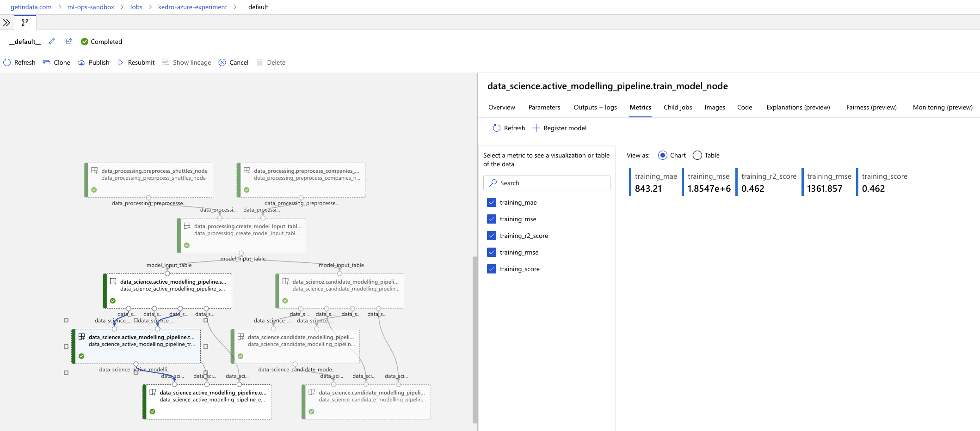Screen dimensions: 980x431
Task: Click the magnifier icon in Search box
Action: 493,183
